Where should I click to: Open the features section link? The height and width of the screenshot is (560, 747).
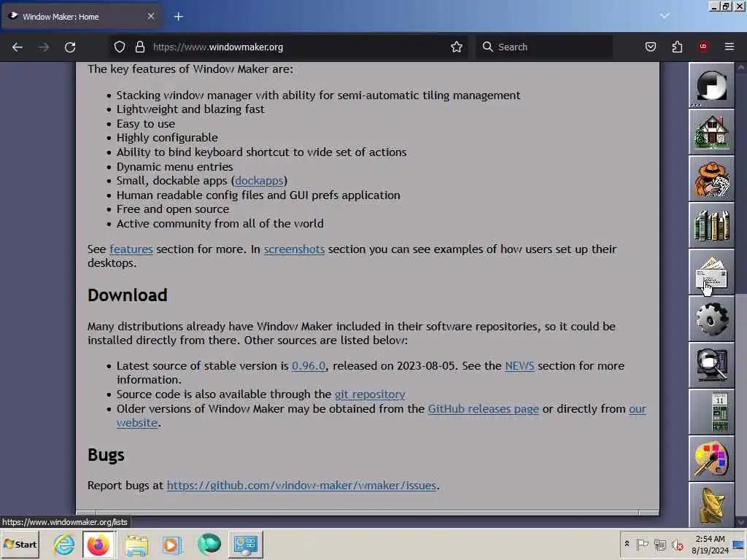131,249
